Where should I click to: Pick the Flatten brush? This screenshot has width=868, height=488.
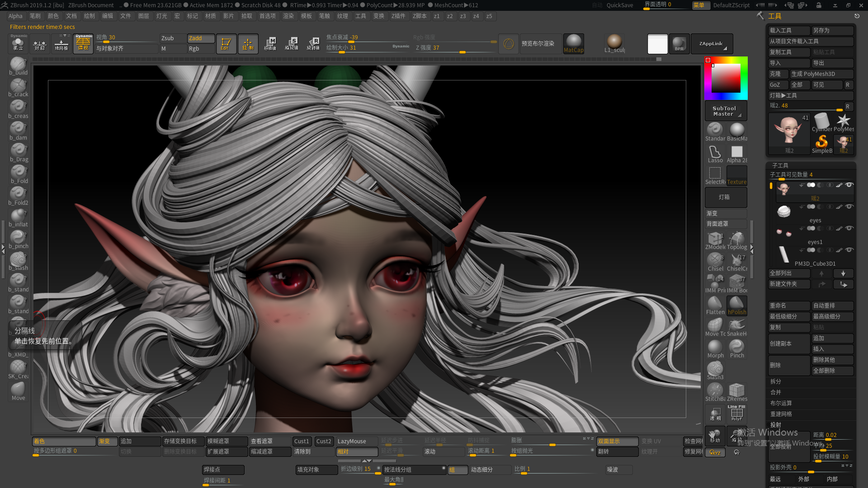(x=715, y=305)
